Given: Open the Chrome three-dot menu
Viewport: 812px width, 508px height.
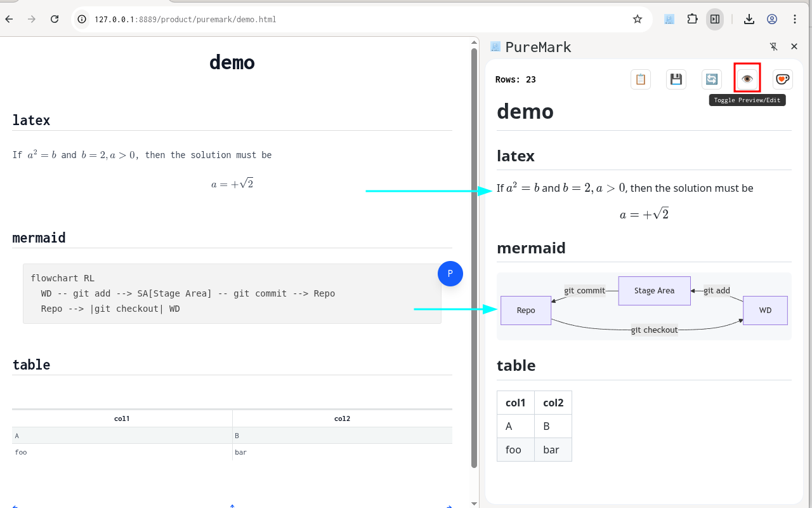Looking at the screenshot, I should coord(795,19).
